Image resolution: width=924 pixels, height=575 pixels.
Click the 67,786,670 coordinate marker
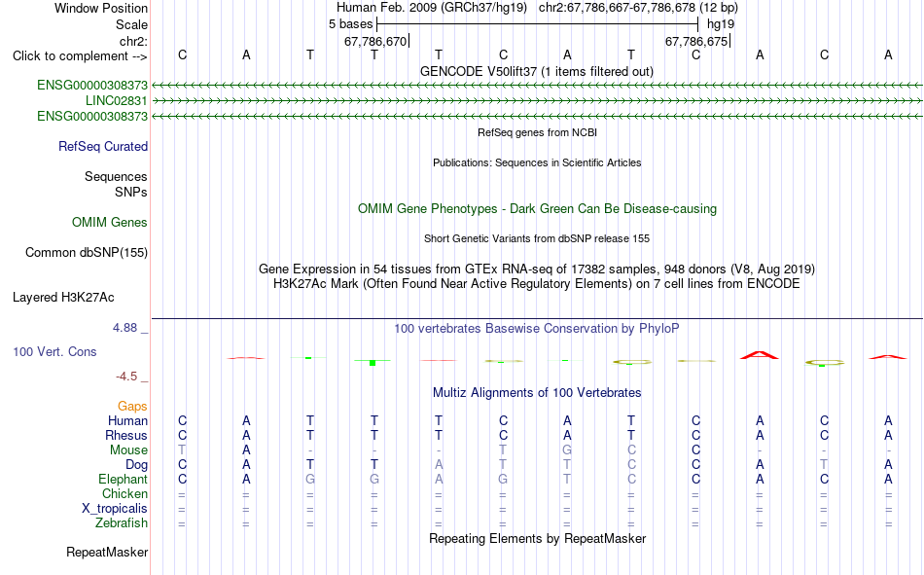[375, 41]
